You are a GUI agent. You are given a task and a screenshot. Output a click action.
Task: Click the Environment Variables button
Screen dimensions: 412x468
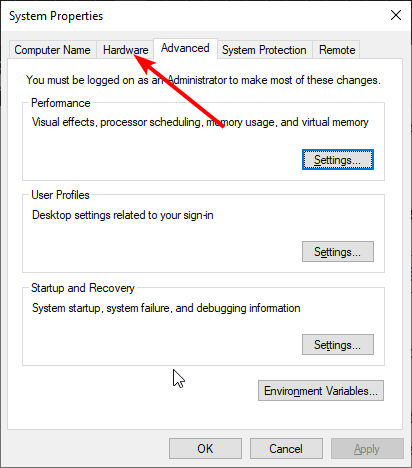tap(321, 390)
